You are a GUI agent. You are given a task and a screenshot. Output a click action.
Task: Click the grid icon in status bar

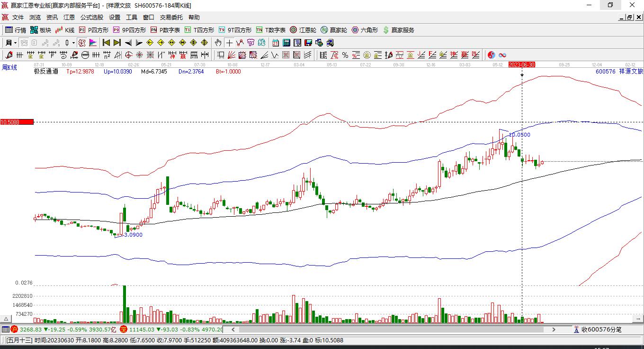(5, 329)
